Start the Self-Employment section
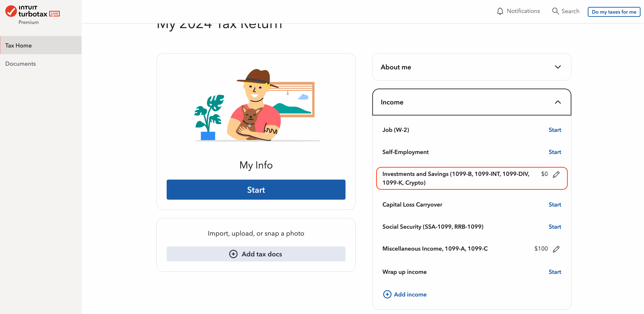The height and width of the screenshot is (314, 644). [x=555, y=152]
